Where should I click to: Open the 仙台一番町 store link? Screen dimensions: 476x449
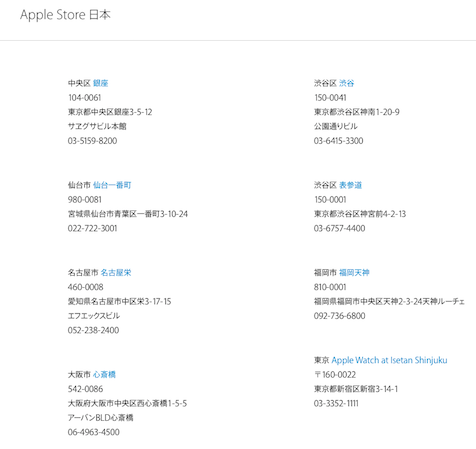[112, 185]
